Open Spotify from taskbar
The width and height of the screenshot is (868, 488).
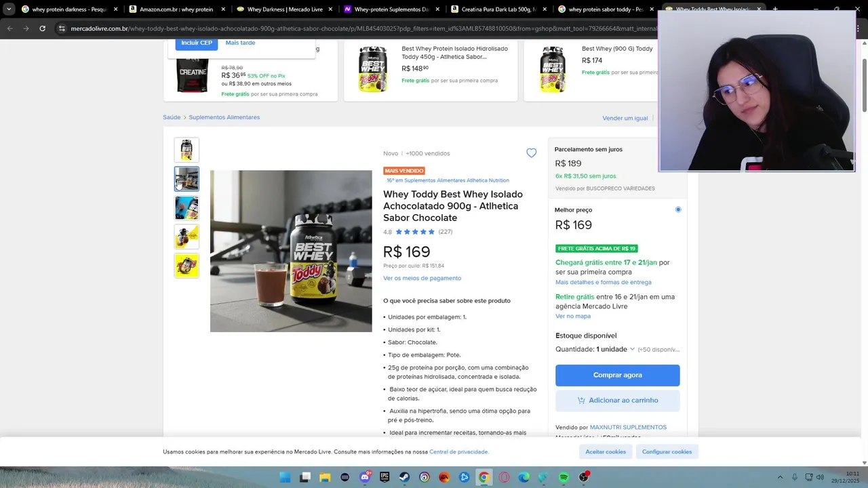coord(564,477)
